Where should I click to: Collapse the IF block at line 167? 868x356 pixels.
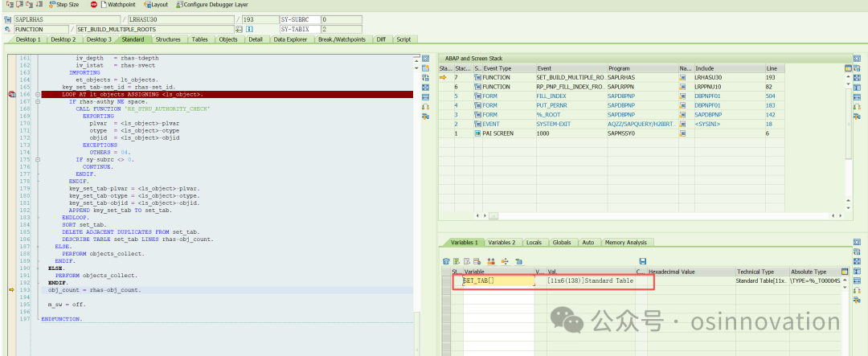38,102
